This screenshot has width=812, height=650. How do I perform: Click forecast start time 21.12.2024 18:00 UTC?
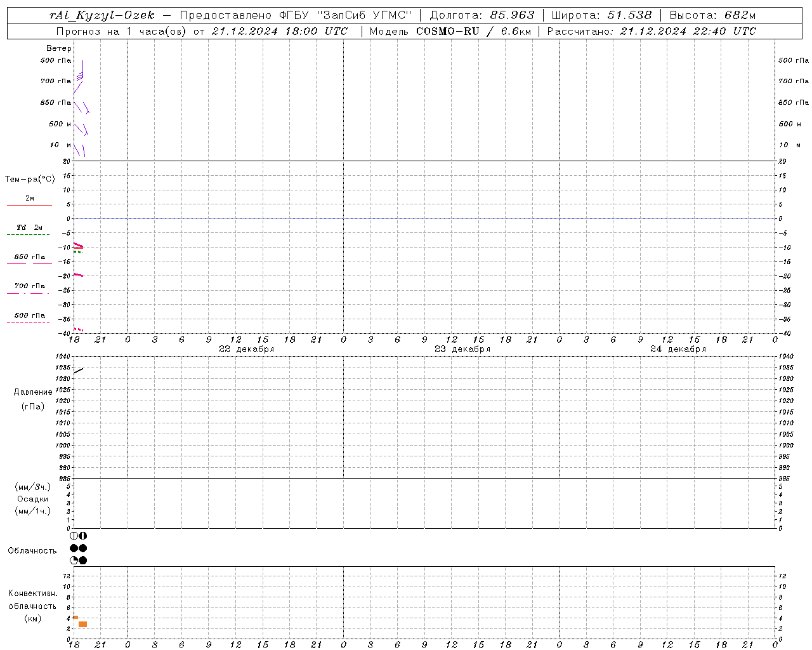pyautogui.click(x=280, y=31)
